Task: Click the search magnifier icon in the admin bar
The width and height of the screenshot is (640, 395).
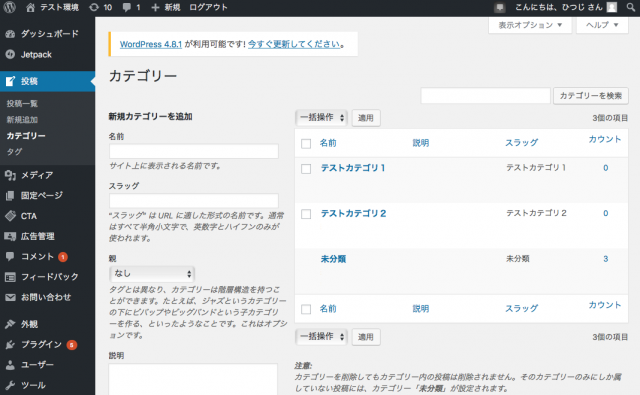Action: [631, 7]
